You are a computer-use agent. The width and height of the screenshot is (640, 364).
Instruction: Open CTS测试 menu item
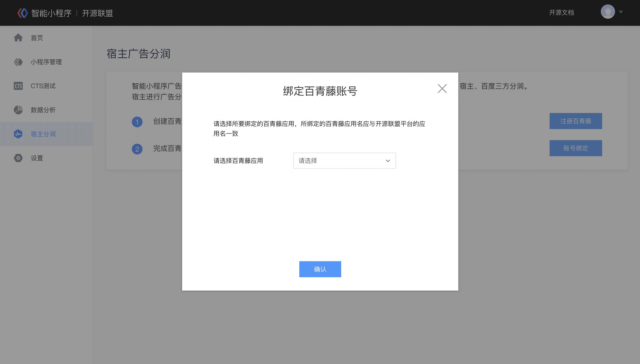point(46,86)
